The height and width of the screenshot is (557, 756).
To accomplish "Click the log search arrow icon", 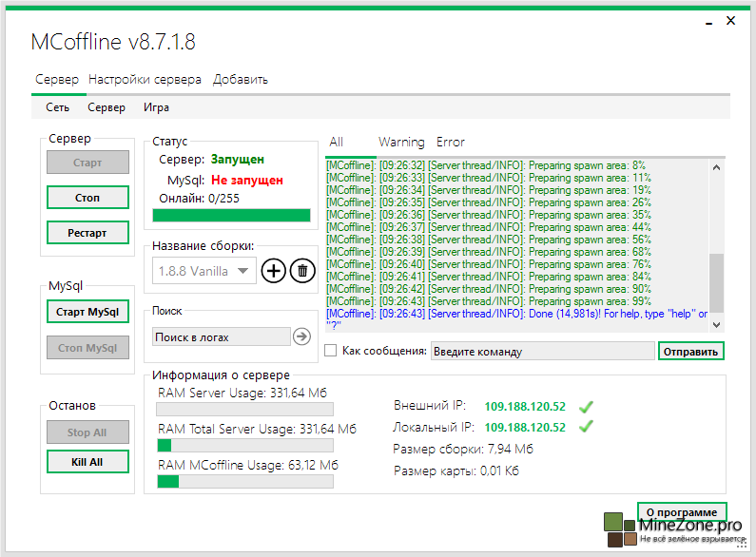I will click(x=301, y=336).
